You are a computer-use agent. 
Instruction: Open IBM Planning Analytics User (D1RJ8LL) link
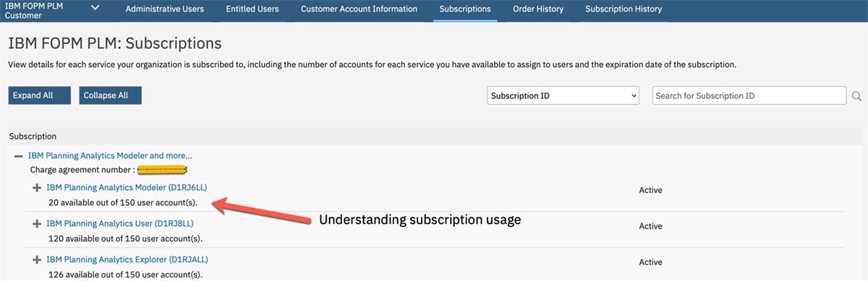(119, 224)
